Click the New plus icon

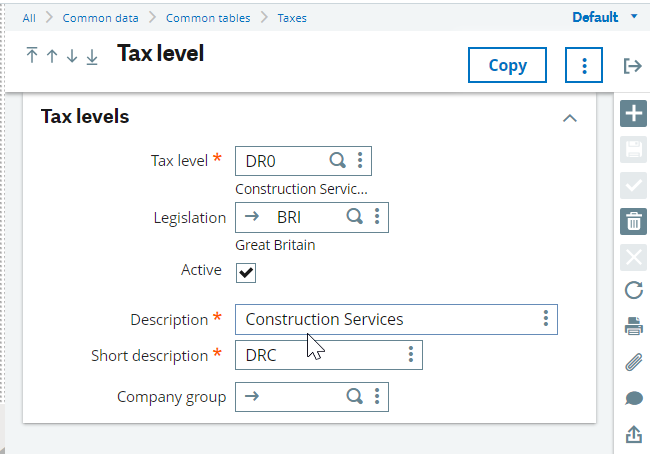pyautogui.click(x=633, y=113)
